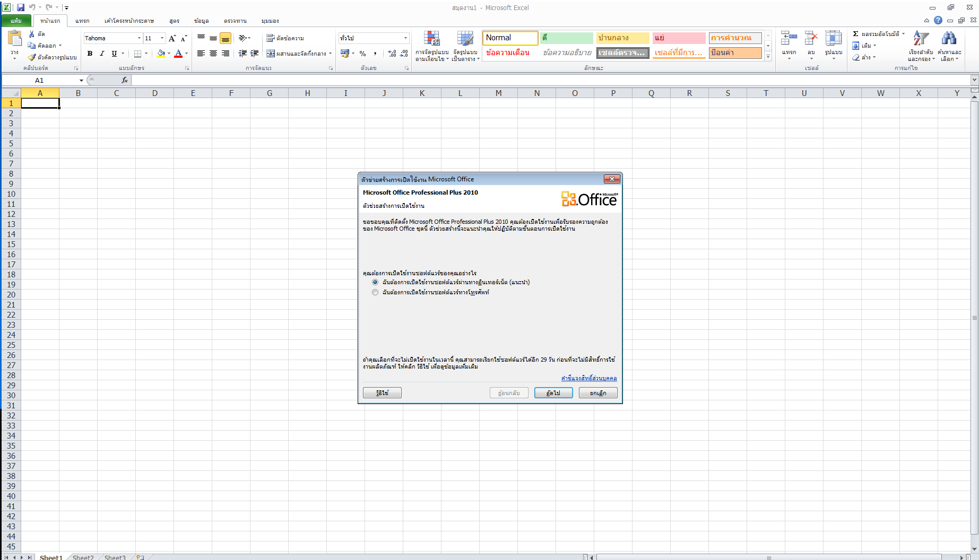Switch to the Formulas tab
This screenshot has width=979, height=560.
pyautogui.click(x=175, y=21)
